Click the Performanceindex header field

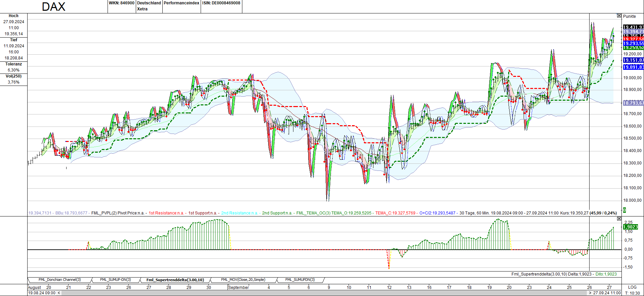coord(182,3)
